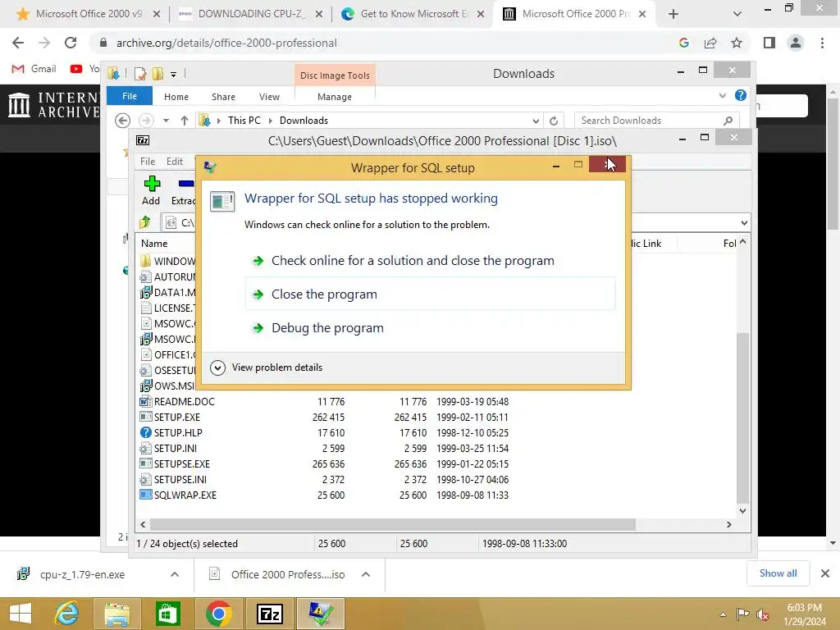Expand Office 2000 iso download options
The width and height of the screenshot is (840, 630).
366,574
